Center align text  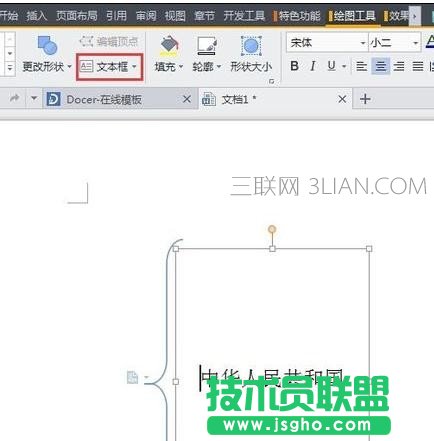coord(380,66)
